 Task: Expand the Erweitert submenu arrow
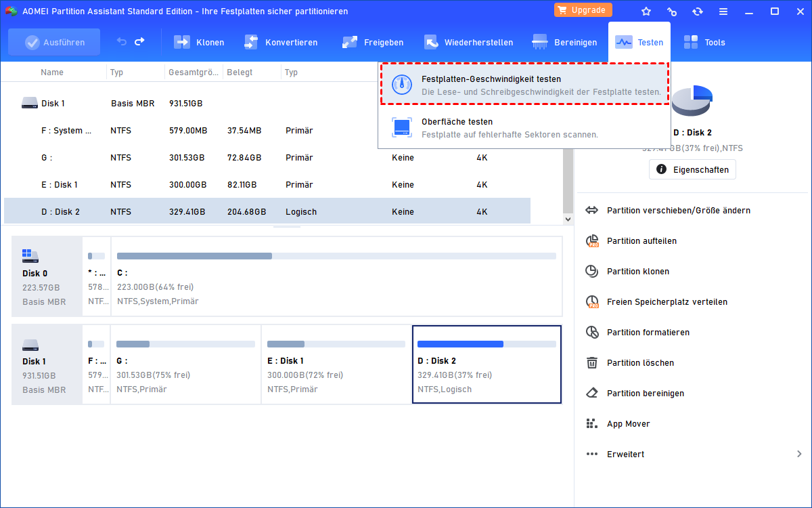(799, 454)
